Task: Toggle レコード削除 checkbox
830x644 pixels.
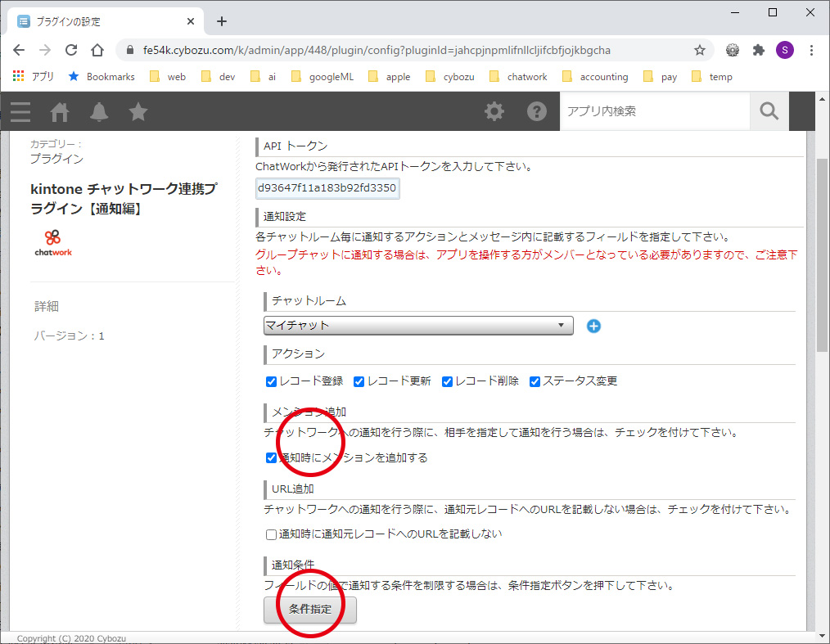Action: pyautogui.click(x=447, y=381)
